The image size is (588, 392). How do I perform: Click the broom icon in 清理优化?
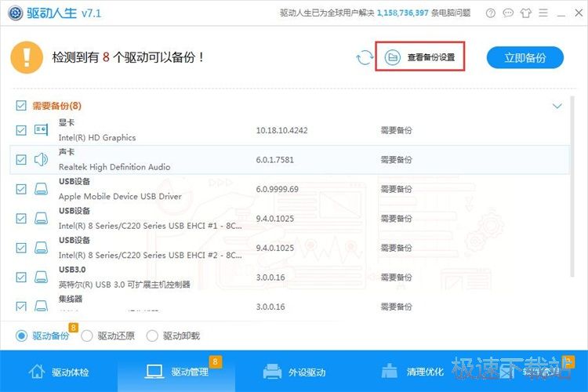pyautogui.click(x=389, y=371)
